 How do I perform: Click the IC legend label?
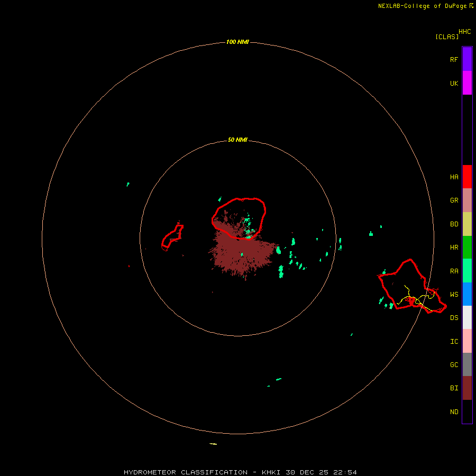[x=454, y=342]
